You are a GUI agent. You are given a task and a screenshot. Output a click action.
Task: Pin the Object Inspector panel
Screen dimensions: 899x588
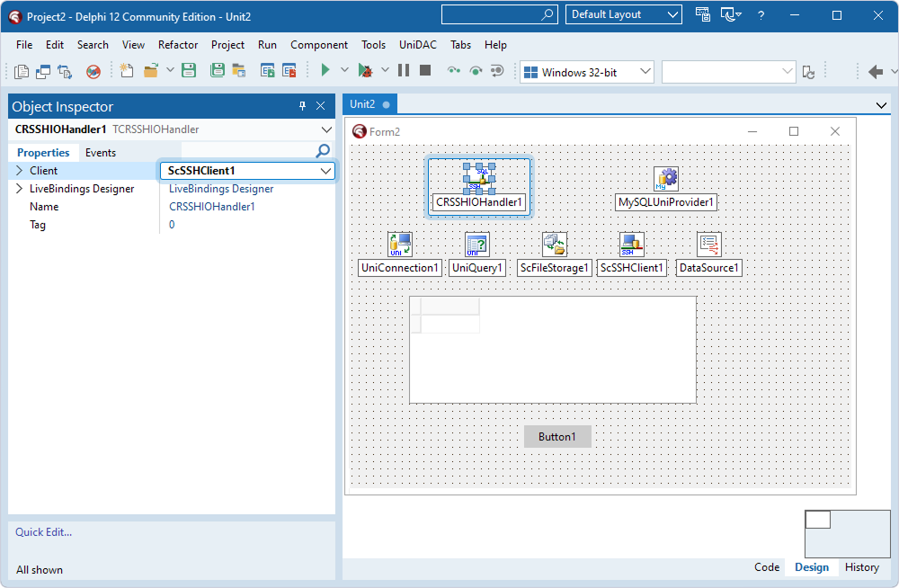[302, 106]
